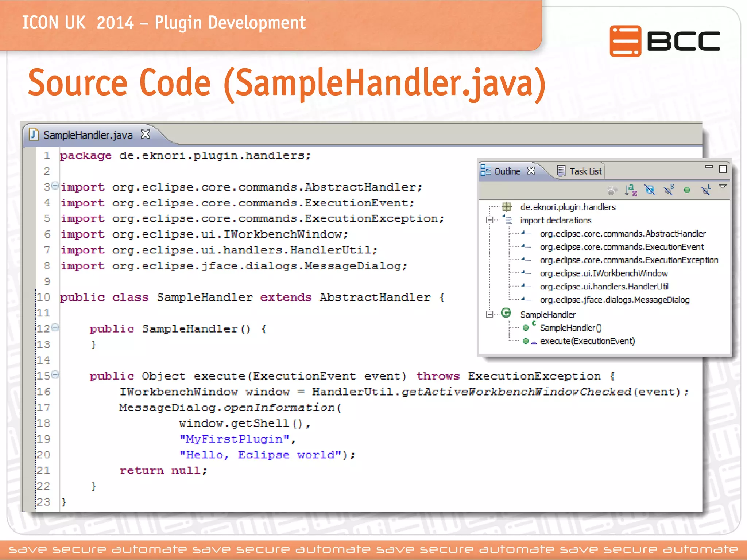Click the Java file icon on editor tab
This screenshot has width=747, height=560.
click(34, 134)
